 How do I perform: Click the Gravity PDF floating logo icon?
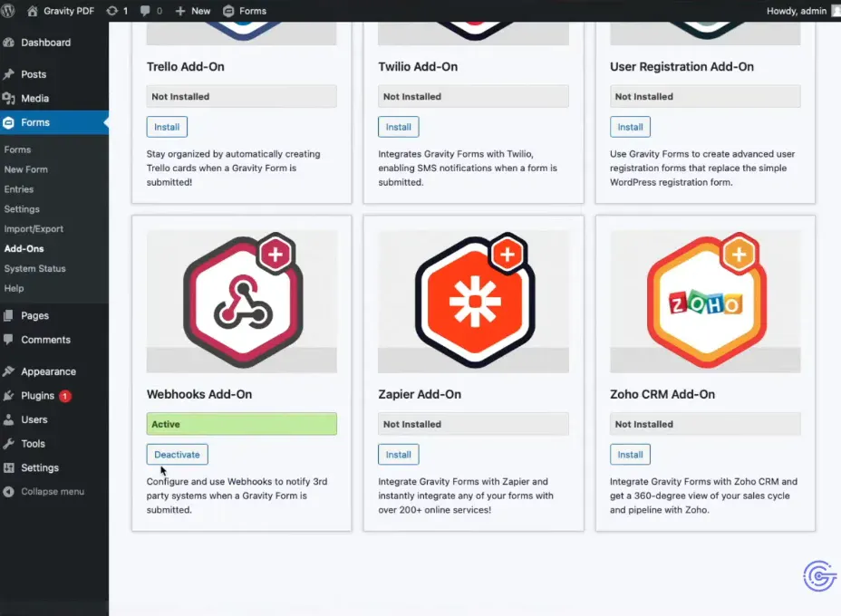[819, 577]
